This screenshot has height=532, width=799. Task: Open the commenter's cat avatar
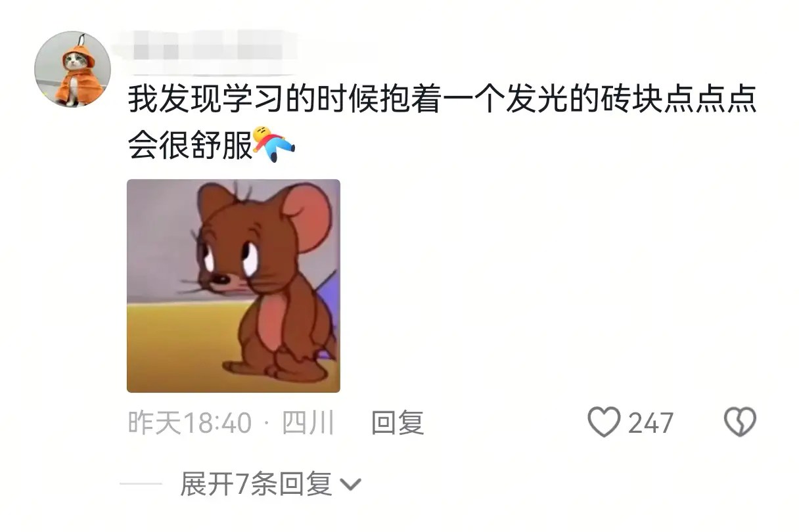pyautogui.click(x=72, y=69)
